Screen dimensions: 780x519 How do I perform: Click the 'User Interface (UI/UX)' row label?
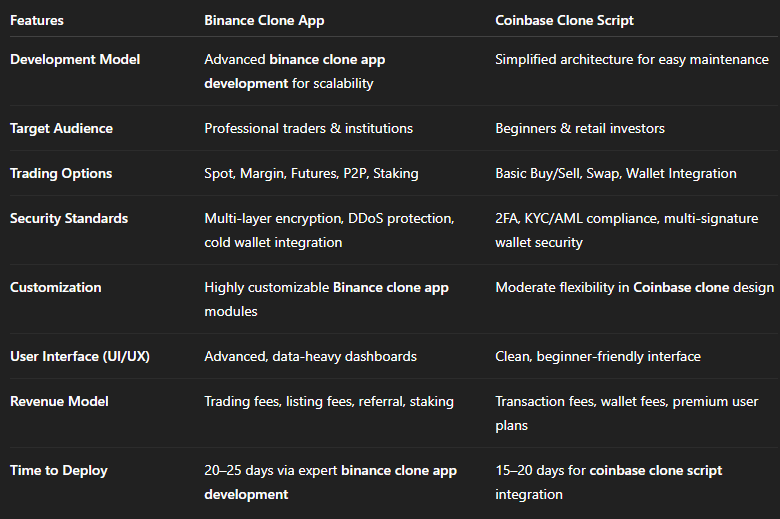click(x=80, y=356)
